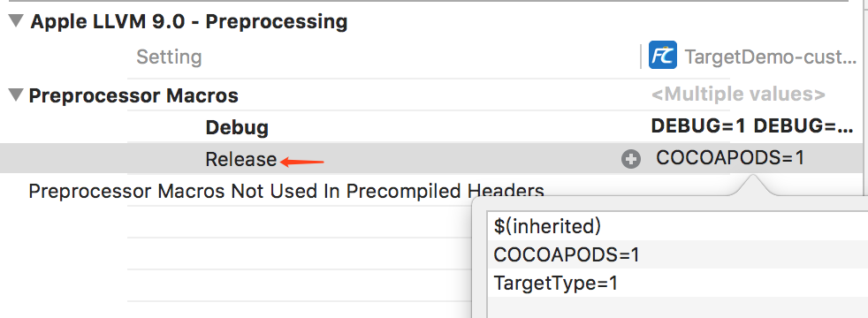Select the Release configuration row label
Viewport: 868px width, 318px height.
(x=240, y=159)
